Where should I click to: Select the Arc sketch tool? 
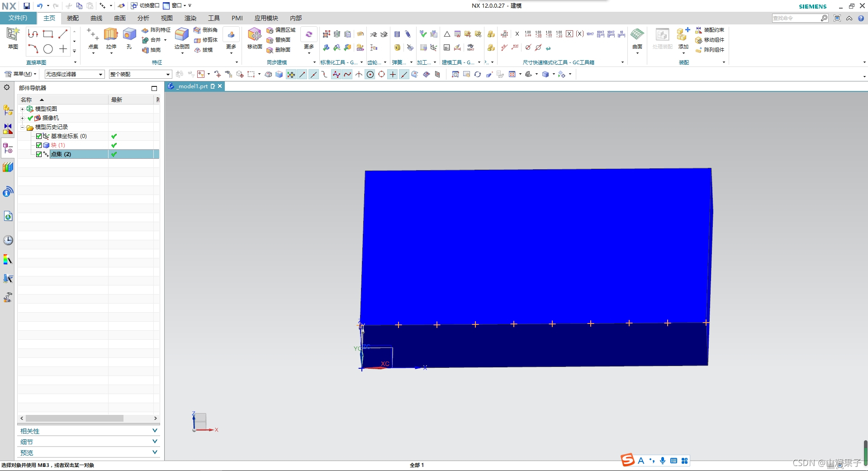[x=33, y=49]
